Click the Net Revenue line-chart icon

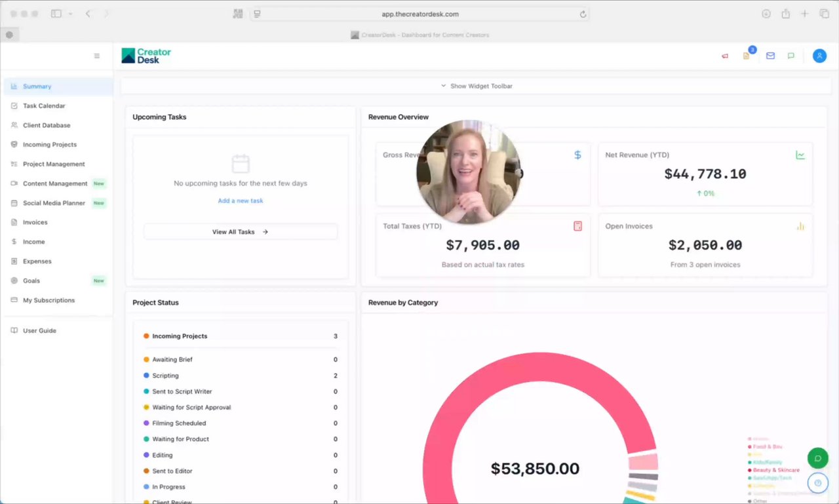pyautogui.click(x=800, y=155)
